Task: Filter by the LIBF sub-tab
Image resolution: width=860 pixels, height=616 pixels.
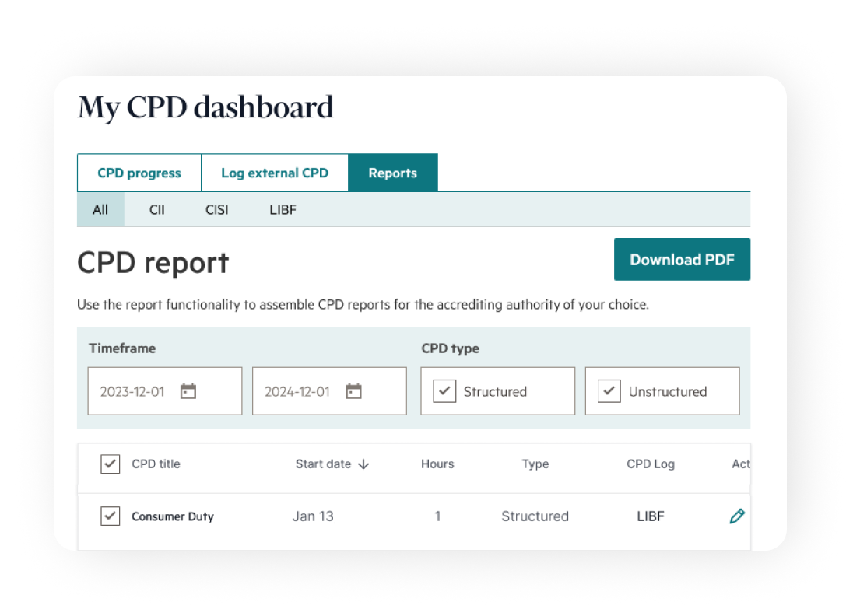Action: point(283,210)
